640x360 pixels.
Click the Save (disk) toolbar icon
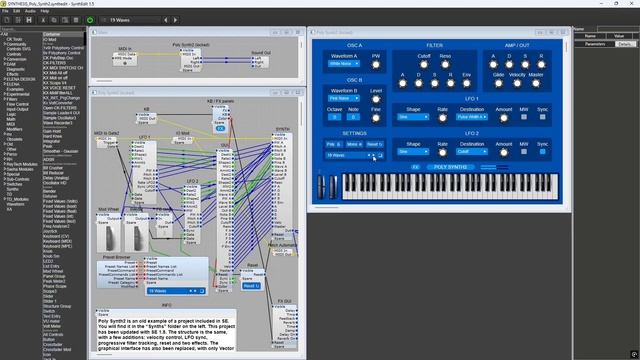pos(29,20)
